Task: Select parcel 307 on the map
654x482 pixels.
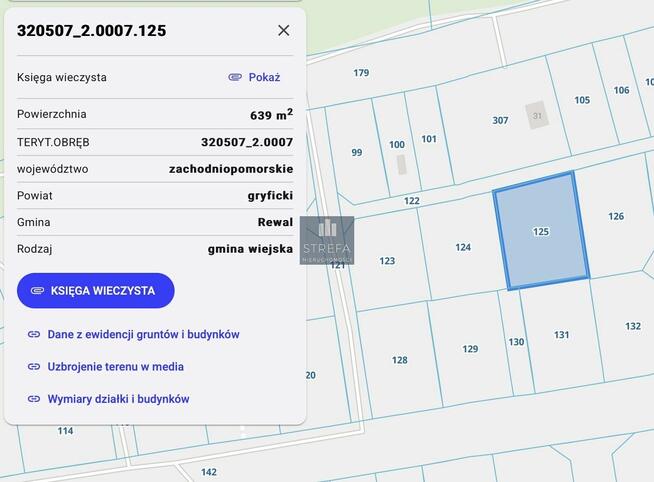Action: click(501, 120)
